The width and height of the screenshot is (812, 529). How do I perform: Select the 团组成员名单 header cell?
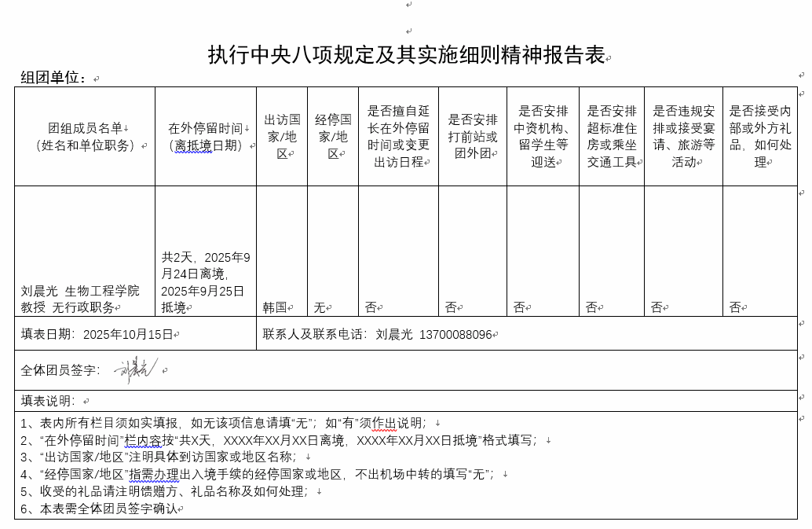(x=85, y=136)
